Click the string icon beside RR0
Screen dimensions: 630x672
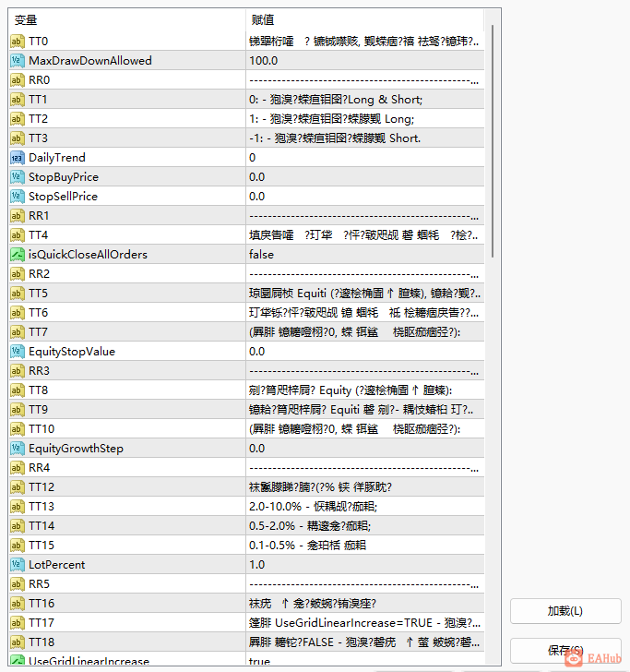tap(18, 80)
